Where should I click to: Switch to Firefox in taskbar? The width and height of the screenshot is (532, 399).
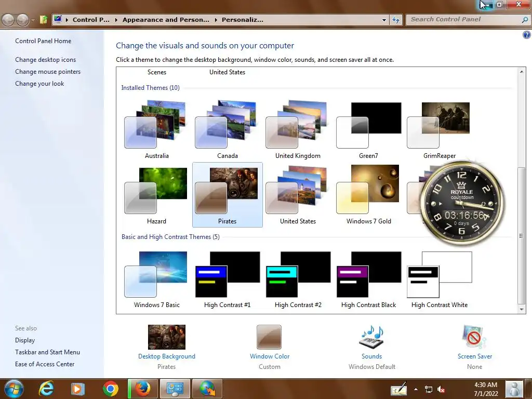143,389
